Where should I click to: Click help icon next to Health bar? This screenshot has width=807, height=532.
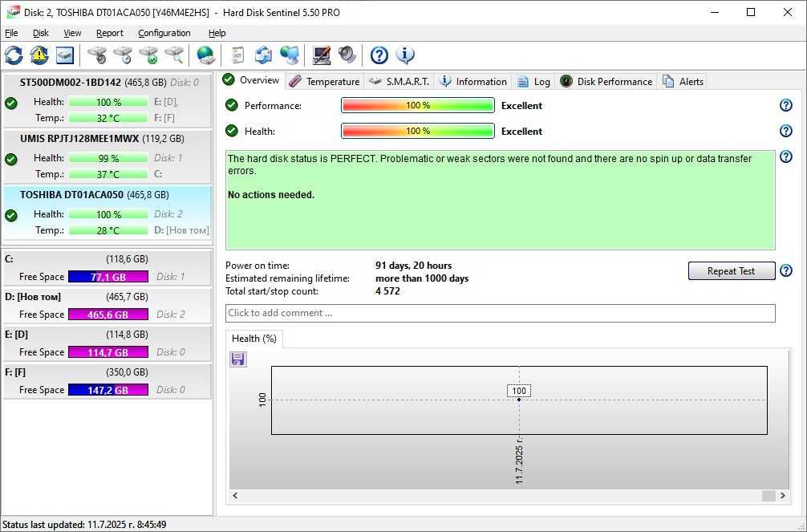tap(786, 131)
